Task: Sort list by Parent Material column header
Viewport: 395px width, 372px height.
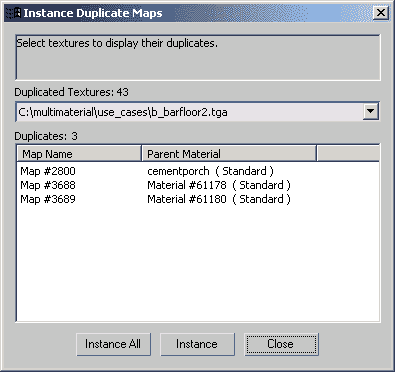Action: pyautogui.click(x=229, y=154)
